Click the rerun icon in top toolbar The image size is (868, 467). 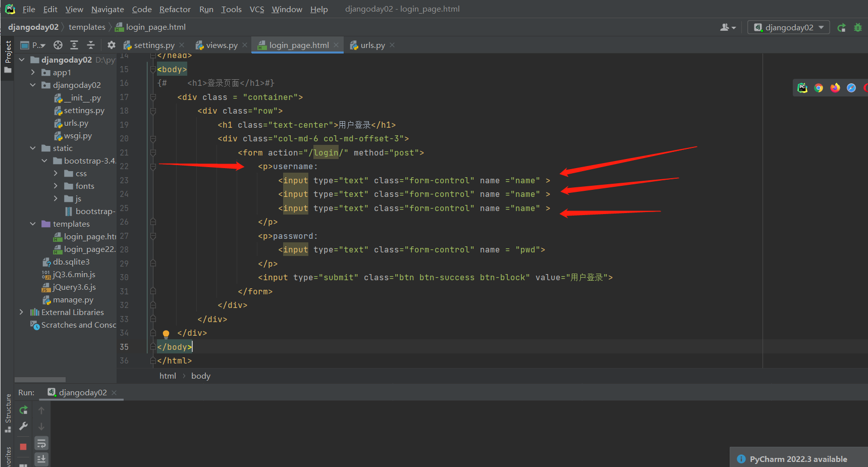tap(841, 27)
